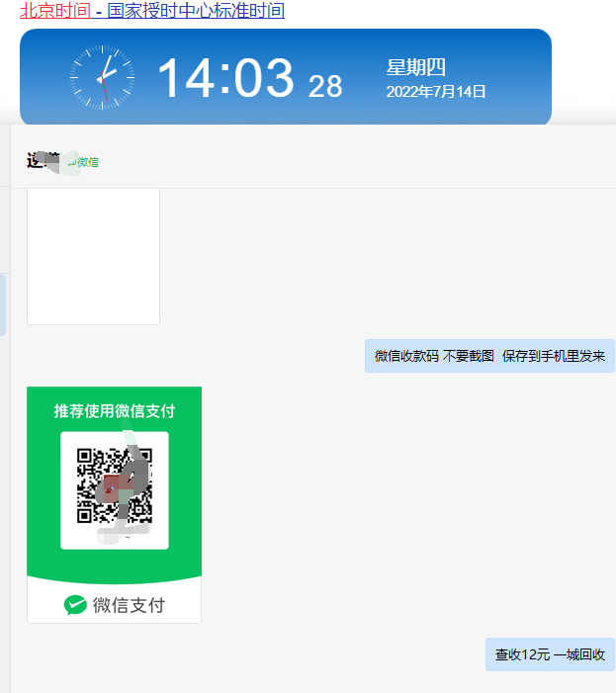The height and width of the screenshot is (693, 616).
Task: Click the 微信支付 text beside the logo
Action: tap(129, 605)
